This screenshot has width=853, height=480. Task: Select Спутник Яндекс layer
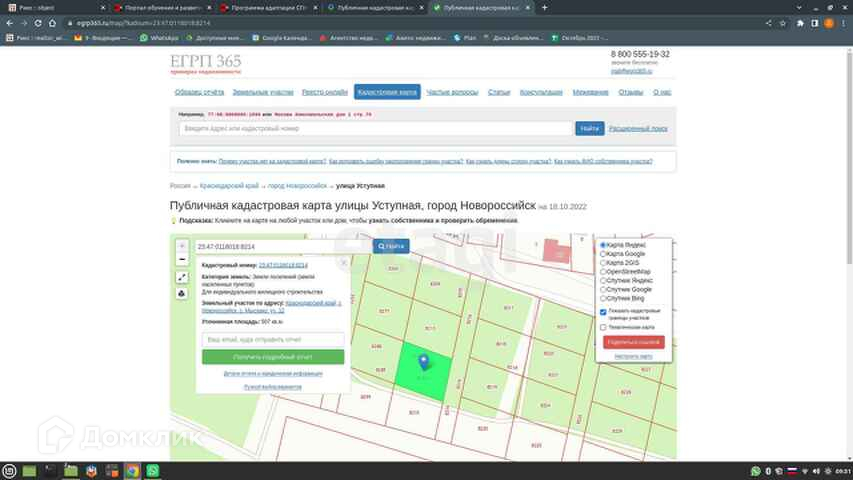(603, 281)
